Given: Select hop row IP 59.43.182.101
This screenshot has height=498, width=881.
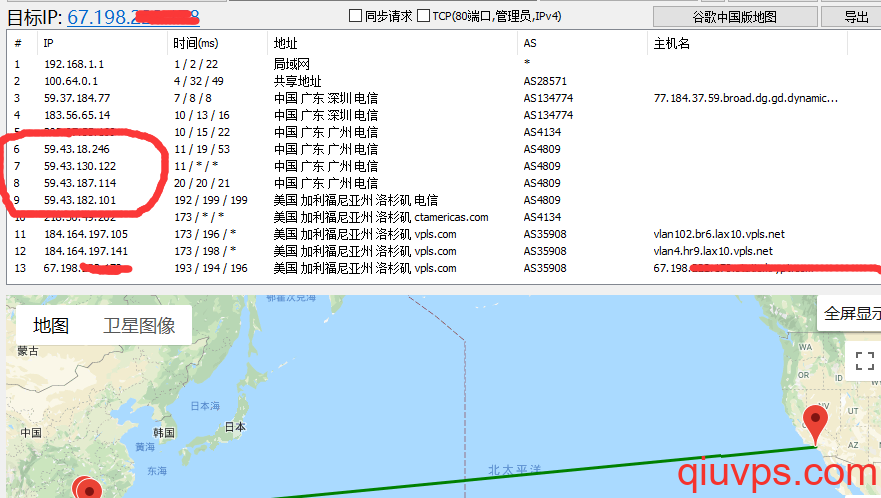Looking at the screenshot, I should [x=80, y=200].
